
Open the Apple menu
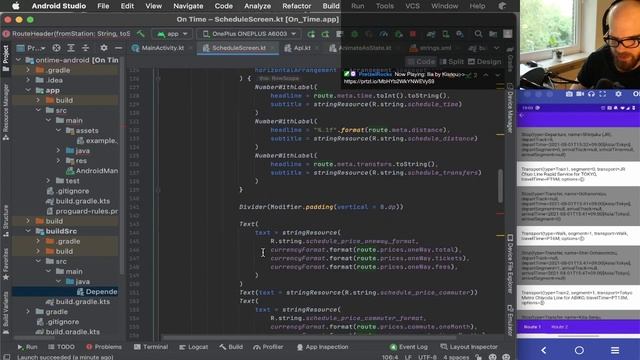pyautogui.click(x=16, y=6)
